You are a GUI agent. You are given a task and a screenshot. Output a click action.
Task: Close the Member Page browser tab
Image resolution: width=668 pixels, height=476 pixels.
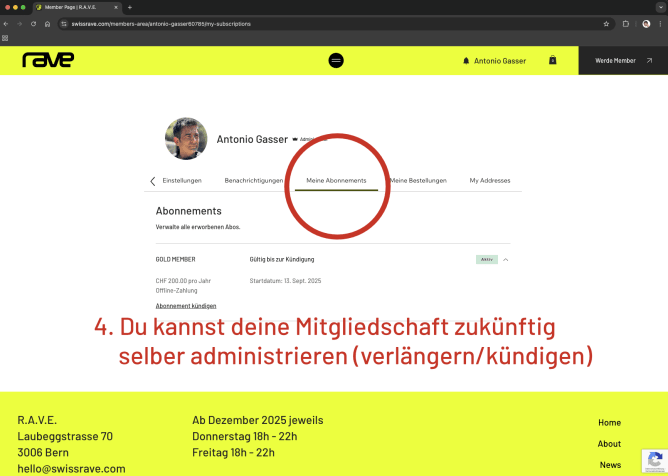(x=116, y=7)
